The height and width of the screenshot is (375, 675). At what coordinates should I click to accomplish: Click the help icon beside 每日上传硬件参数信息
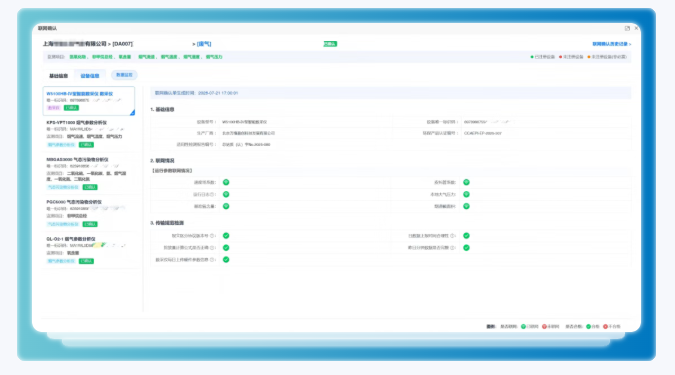point(212,260)
